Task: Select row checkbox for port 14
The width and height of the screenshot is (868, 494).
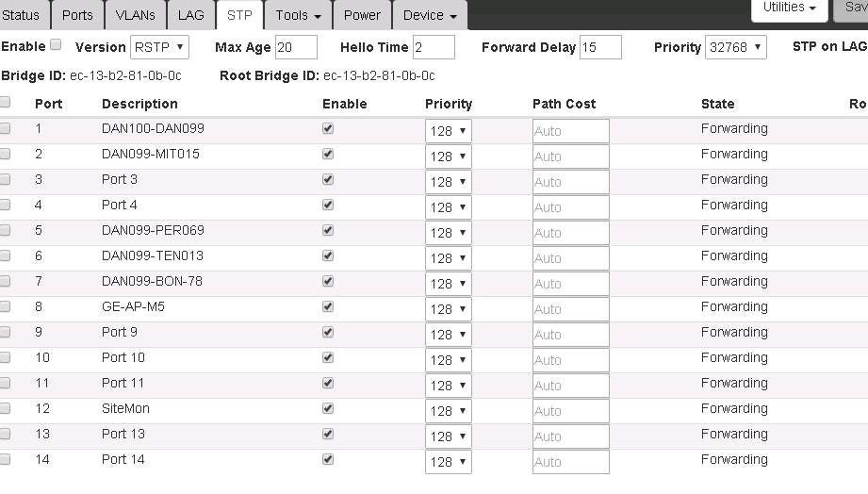Action: 6,460
